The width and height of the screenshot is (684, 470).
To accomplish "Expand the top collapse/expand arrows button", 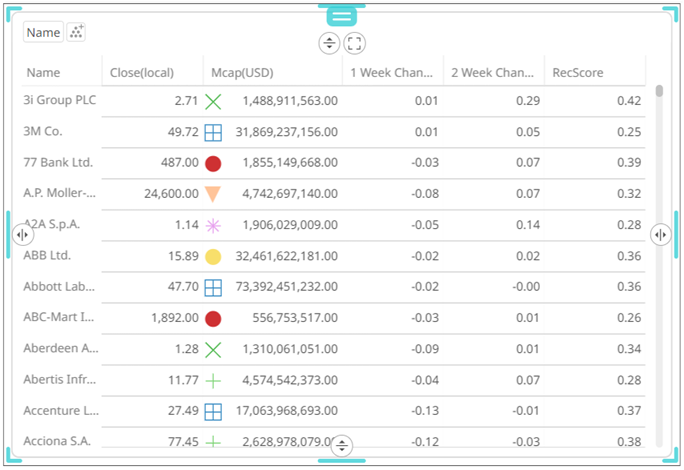I will 329,43.
